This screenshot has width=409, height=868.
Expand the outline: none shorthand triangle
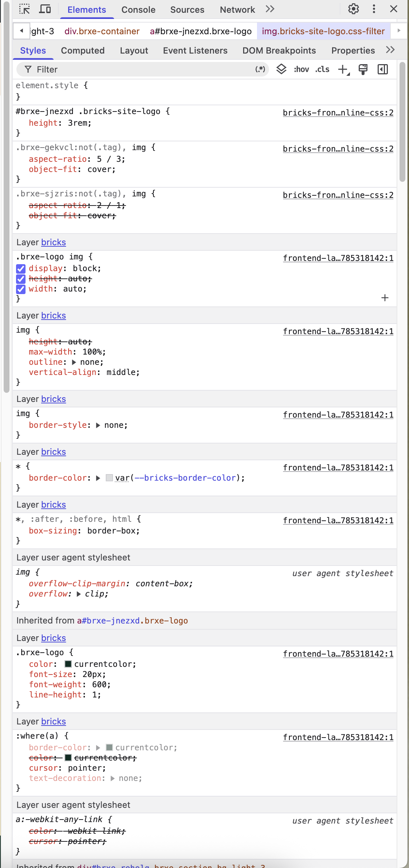point(74,362)
